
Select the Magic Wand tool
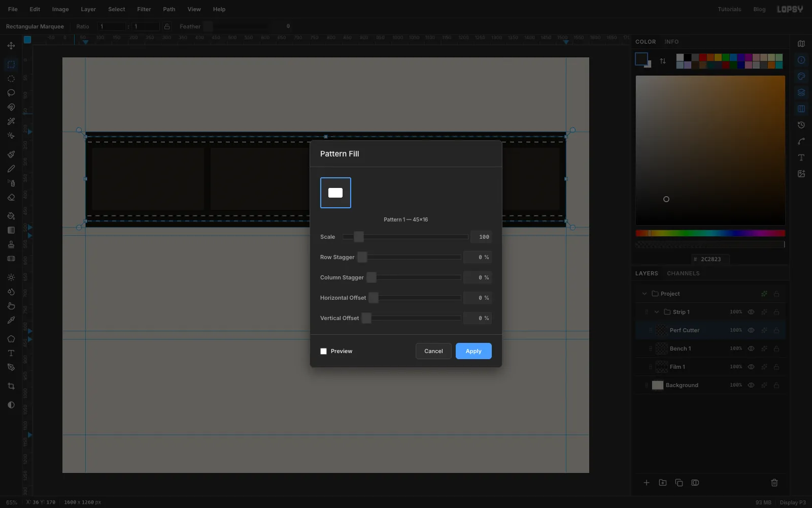(x=11, y=121)
